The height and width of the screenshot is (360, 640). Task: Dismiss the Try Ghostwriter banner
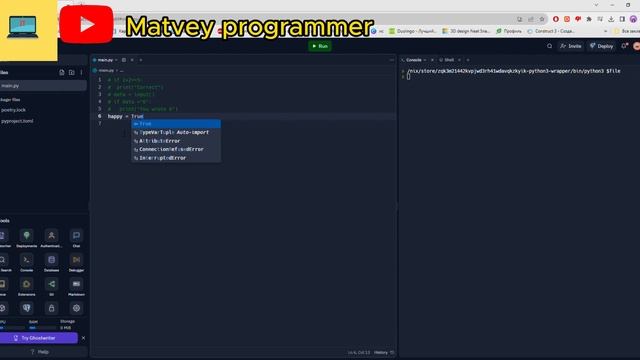(x=83, y=338)
